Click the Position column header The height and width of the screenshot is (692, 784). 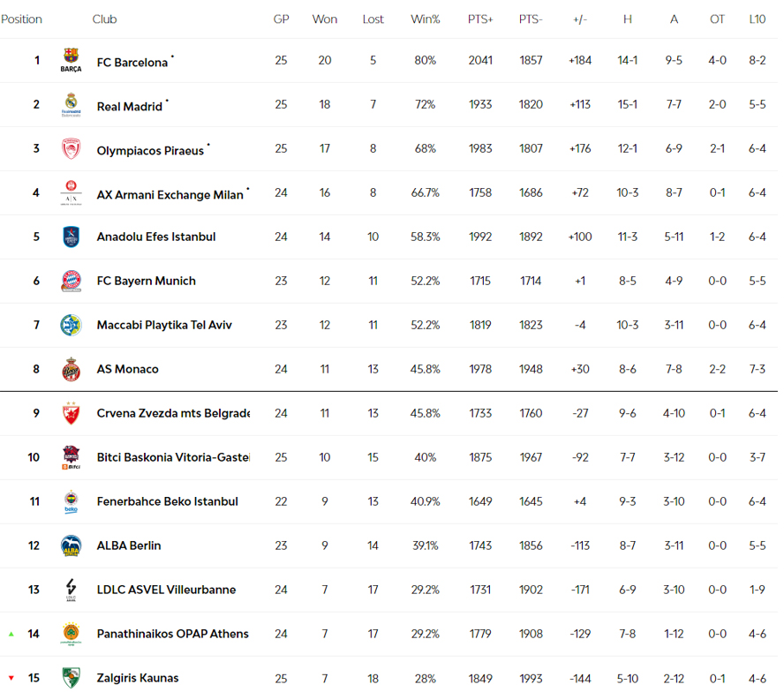pos(21,19)
